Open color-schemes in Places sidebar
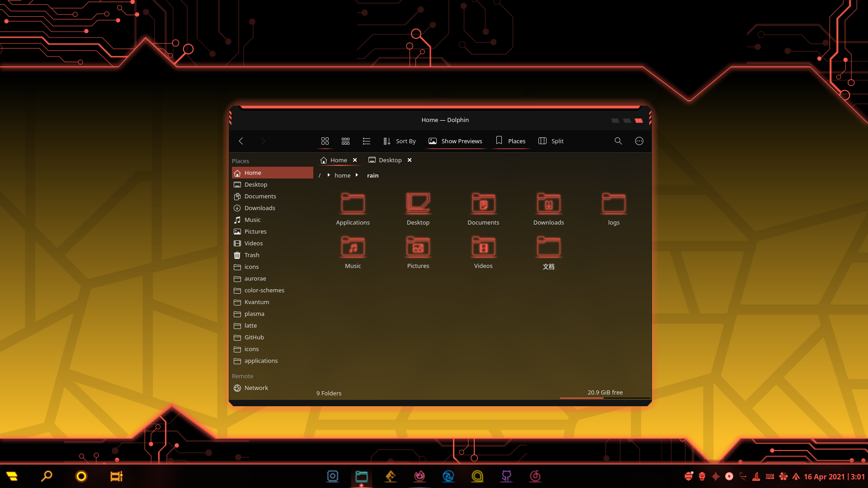 click(273, 290)
